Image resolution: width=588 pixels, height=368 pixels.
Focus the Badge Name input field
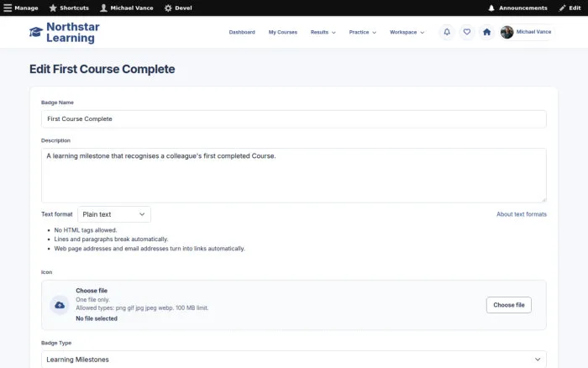(x=294, y=119)
